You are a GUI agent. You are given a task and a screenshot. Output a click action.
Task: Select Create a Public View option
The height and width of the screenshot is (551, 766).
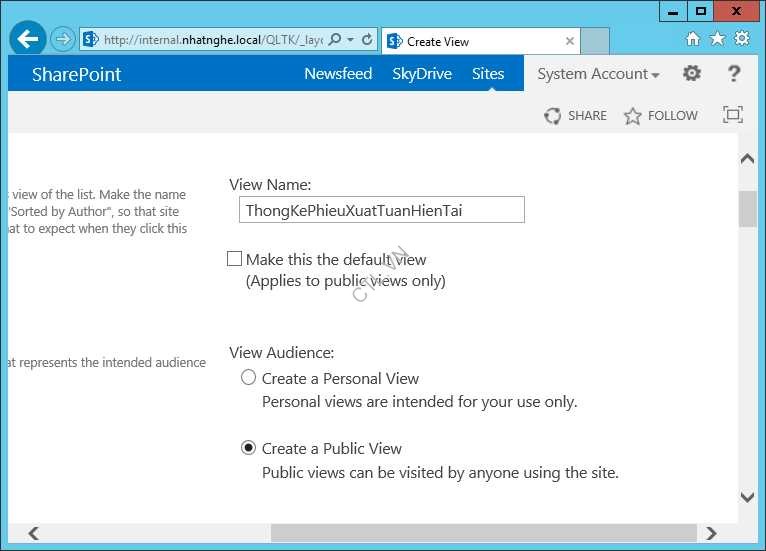pyautogui.click(x=249, y=448)
